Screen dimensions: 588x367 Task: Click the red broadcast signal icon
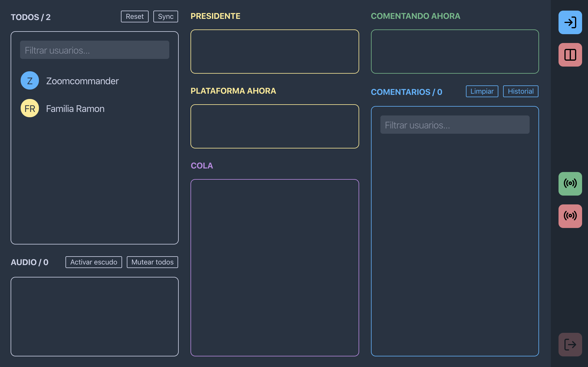coord(570,216)
